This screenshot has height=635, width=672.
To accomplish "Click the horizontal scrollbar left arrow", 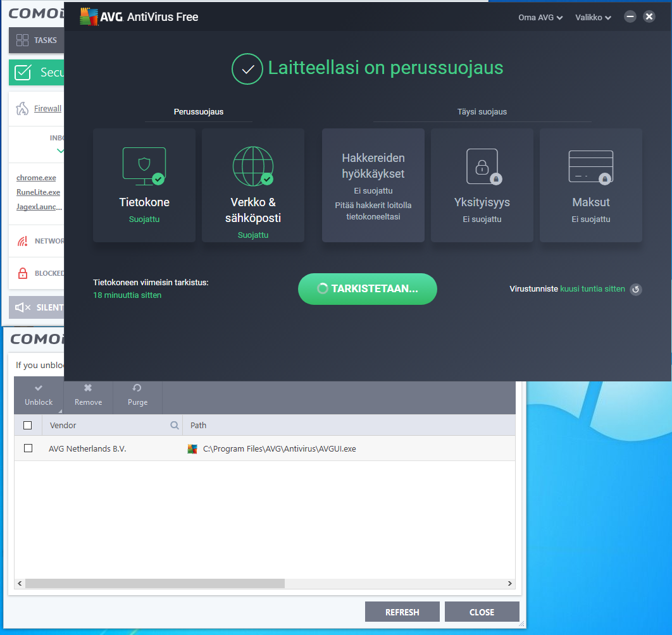I will click(20, 584).
